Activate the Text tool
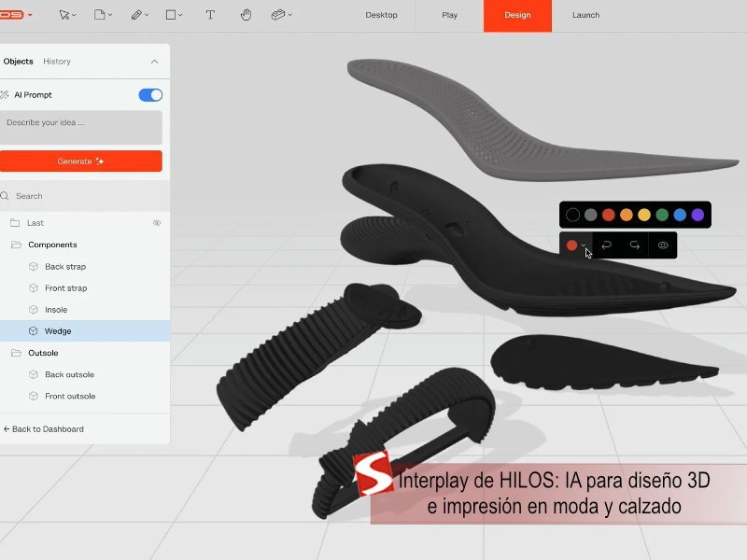This screenshot has width=747, height=560. point(210,14)
